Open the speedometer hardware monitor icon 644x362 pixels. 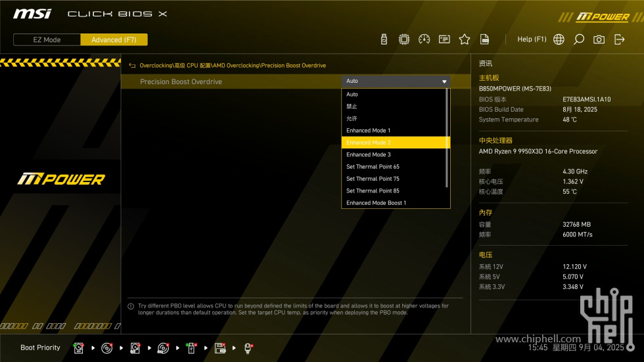(x=424, y=39)
